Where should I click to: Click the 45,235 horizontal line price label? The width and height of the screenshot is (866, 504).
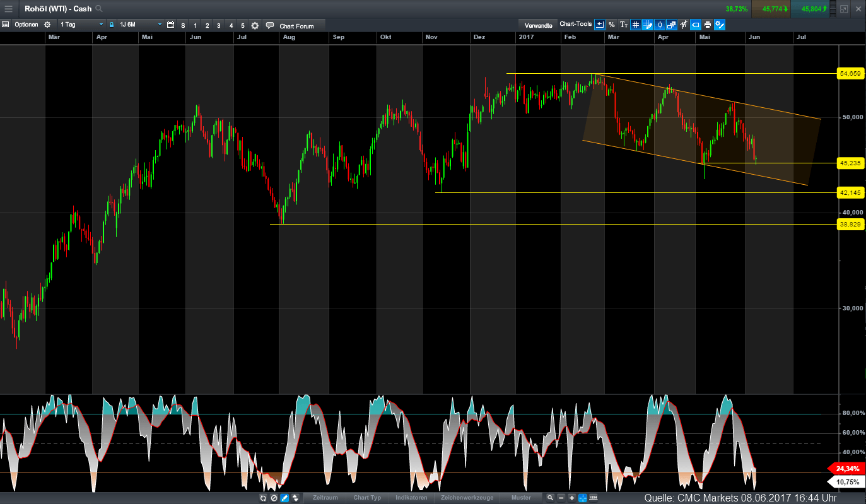pyautogui.click(x=850, y=163)
